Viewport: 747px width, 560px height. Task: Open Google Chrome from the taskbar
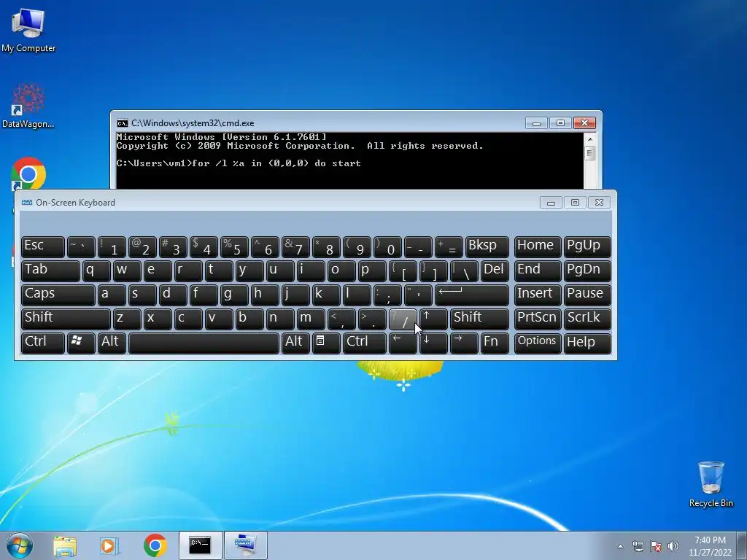(155, 545)
